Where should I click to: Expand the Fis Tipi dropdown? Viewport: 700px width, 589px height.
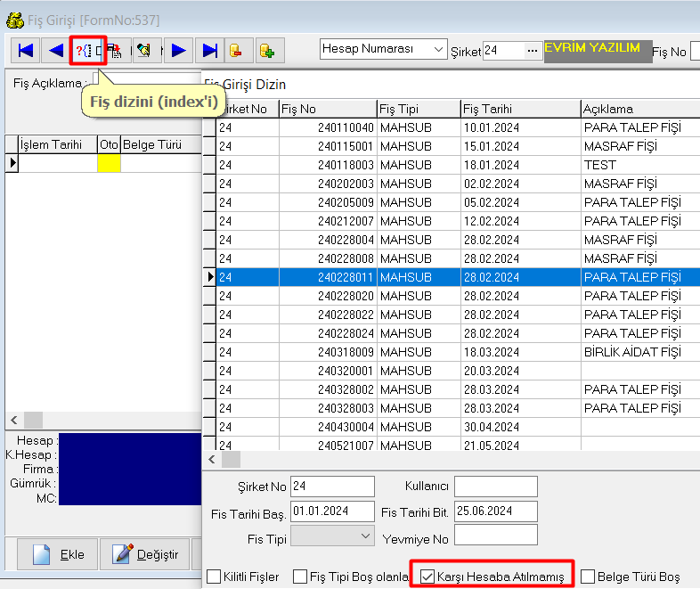pyautogui.click(x=366, y=536)
